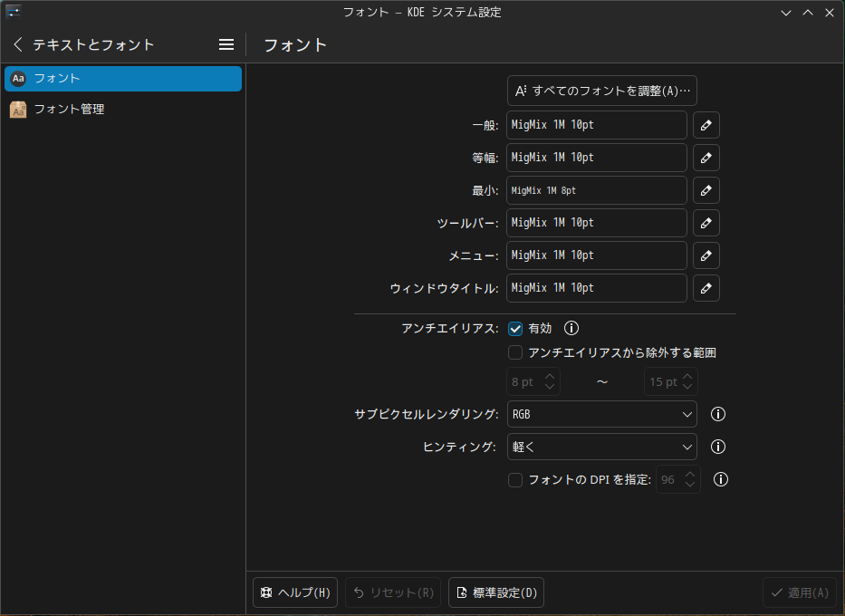This screenshot has height=616, width=845.
Task: Select フォント in the sidebar
Action: 123,79
